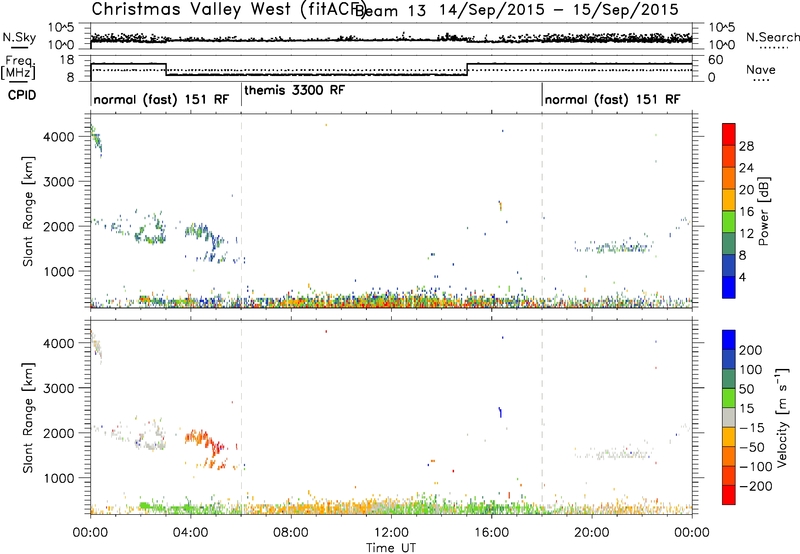
Task: Click the light green 12–16 dB Power segment
Action: tap(729, 221)
